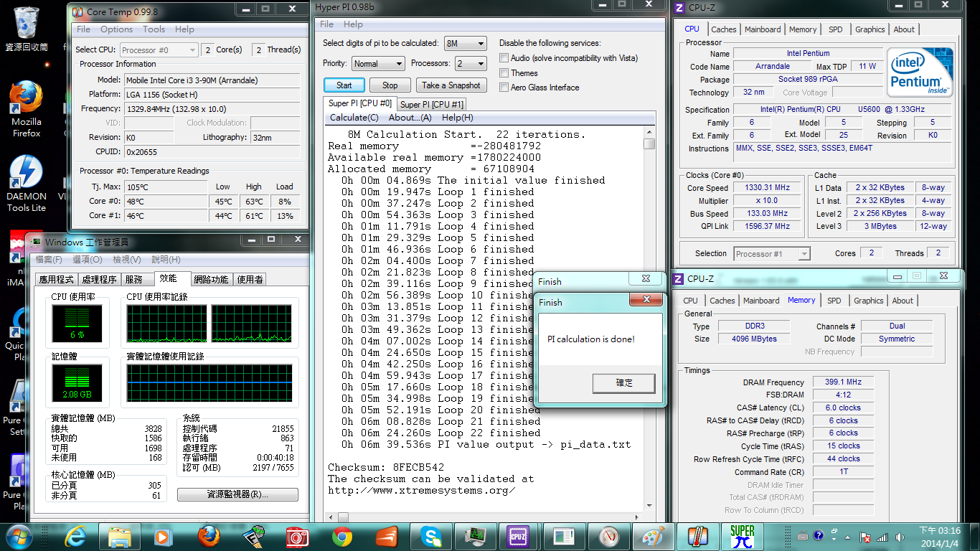
Task: Switch to CPU-Z purple taskbar icon
Action: pos(519,536)
